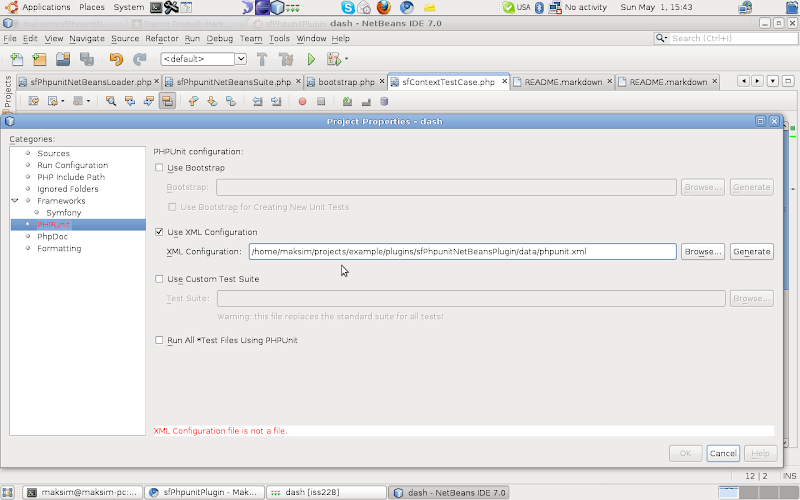Select Sources category
Screen dimensions: 800x500
[53, 153]
